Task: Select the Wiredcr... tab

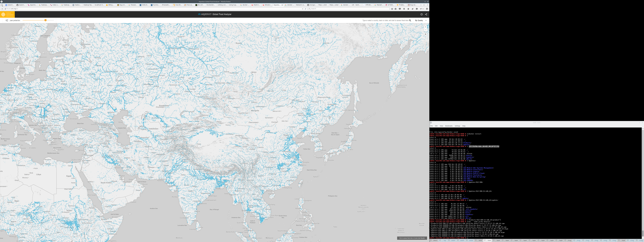Action: point(267,5)
